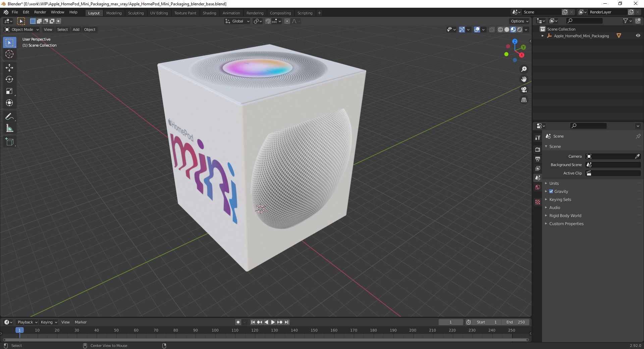644x349 pixels.
Task: Play the animation forward
Action: tap(273, 322)
